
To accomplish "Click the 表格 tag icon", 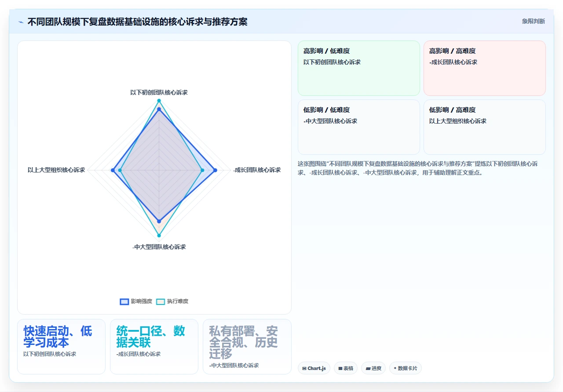I will tap(340, 369).
